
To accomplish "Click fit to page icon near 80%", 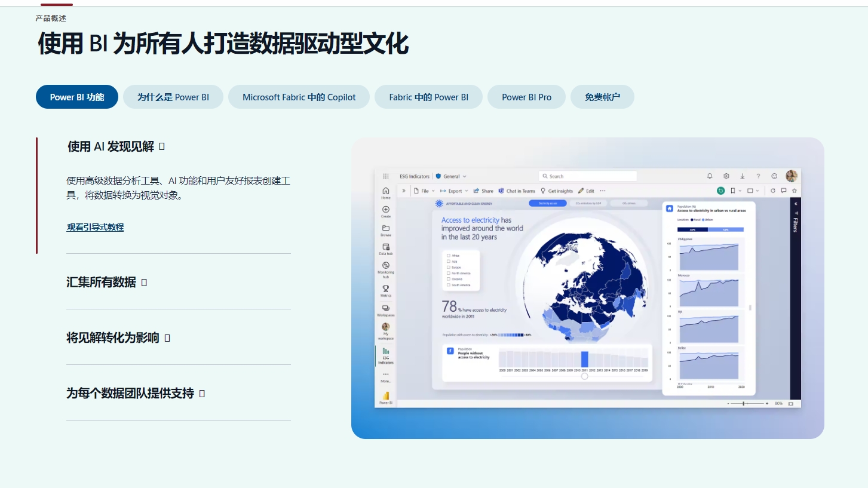I will click(x=791, y=404).
